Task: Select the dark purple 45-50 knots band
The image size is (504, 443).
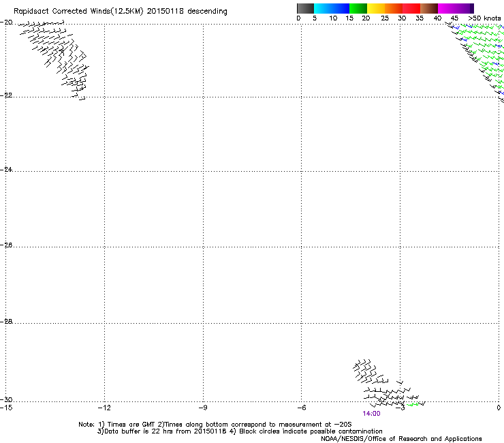Action: pyautogui.click(x=464, y=8)
